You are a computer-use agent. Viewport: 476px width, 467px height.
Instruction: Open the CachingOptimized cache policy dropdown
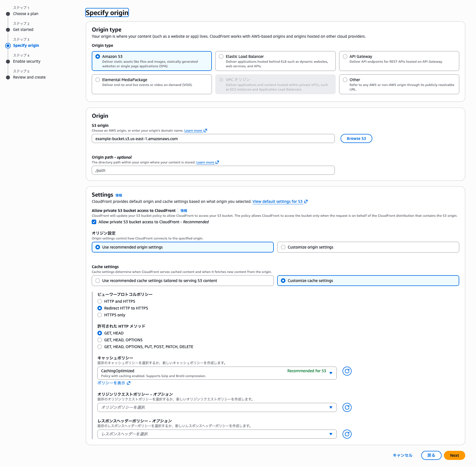point(217,373)
